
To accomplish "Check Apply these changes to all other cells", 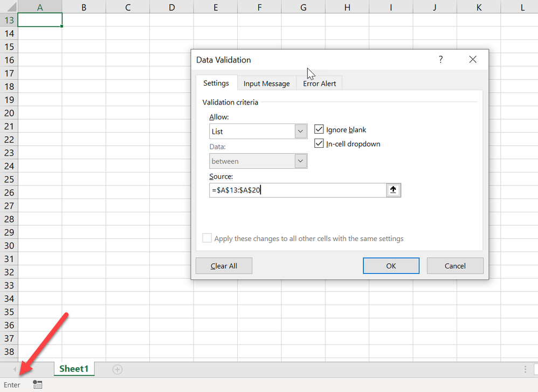I will 207,238.
